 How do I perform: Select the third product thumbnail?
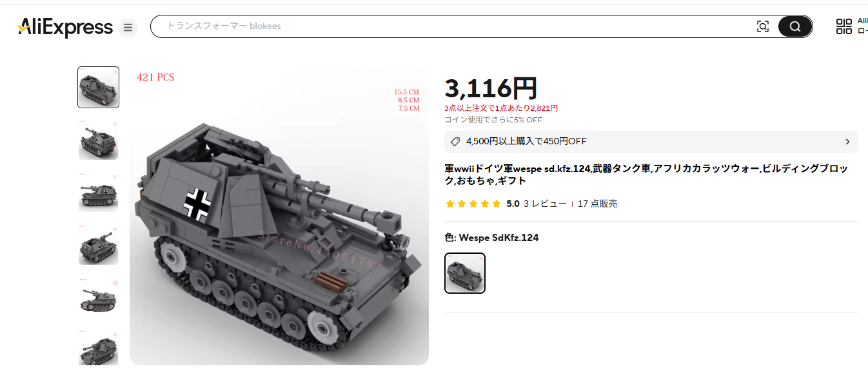click(99, 191)
